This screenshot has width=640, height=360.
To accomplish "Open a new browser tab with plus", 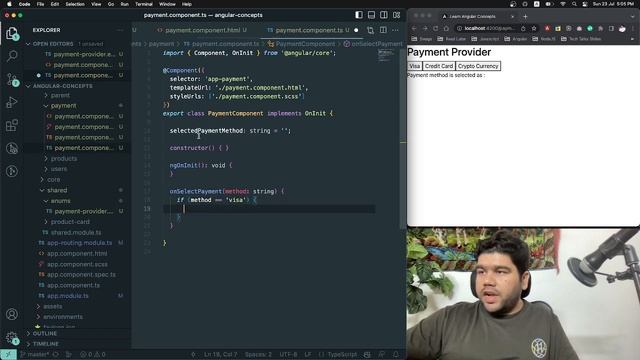I will click(525, 17).
